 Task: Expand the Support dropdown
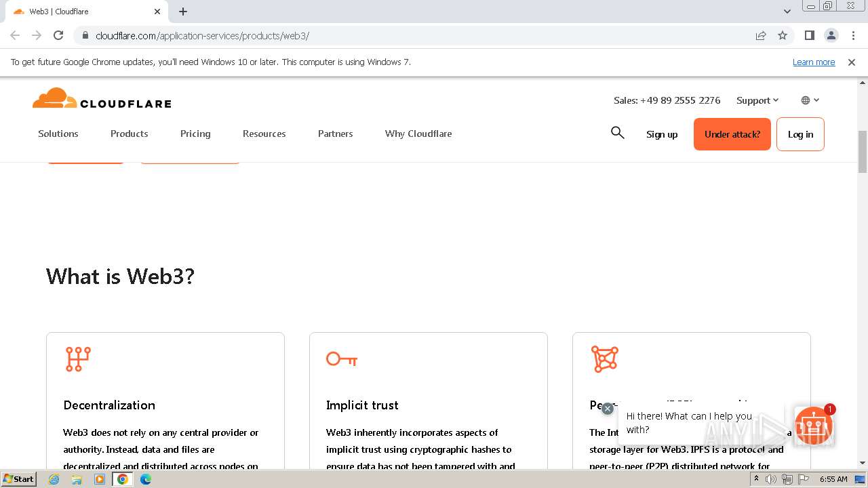(x=757, y=100)
